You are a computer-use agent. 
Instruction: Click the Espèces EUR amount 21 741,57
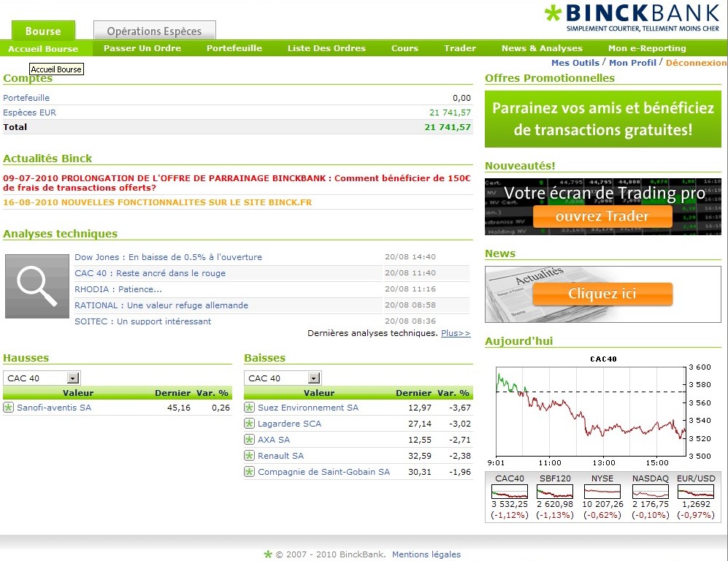(x=450, y=112)
